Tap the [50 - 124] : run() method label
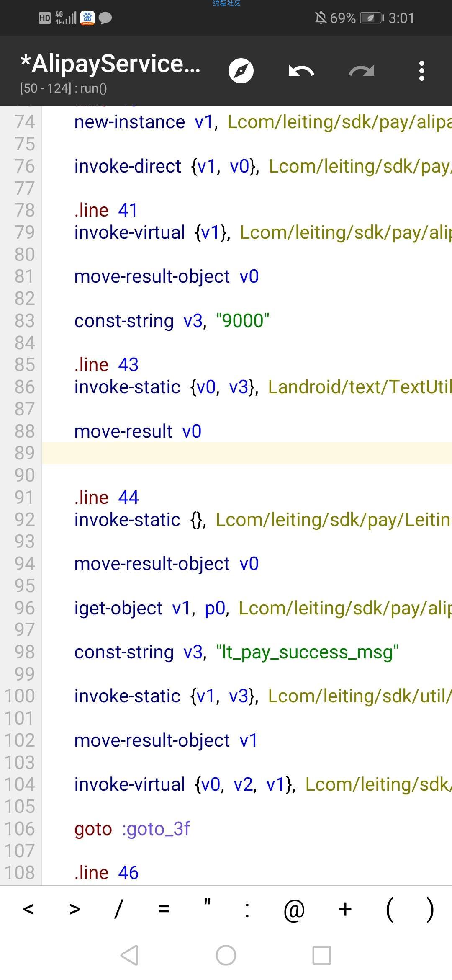The image size is (452, 980). click(64, 88)
